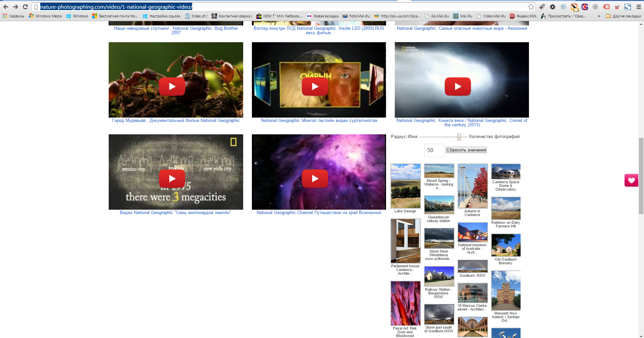Open the Queanbeyan railway station thumbnail
This screenshot has height=338, width=644.
coord(439,205)
